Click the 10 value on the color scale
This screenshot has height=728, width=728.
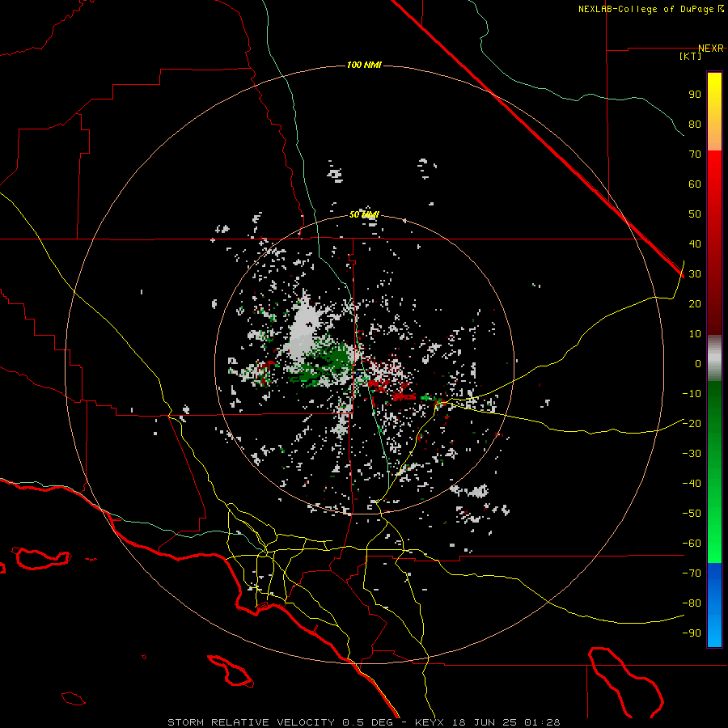click(695, 334)
